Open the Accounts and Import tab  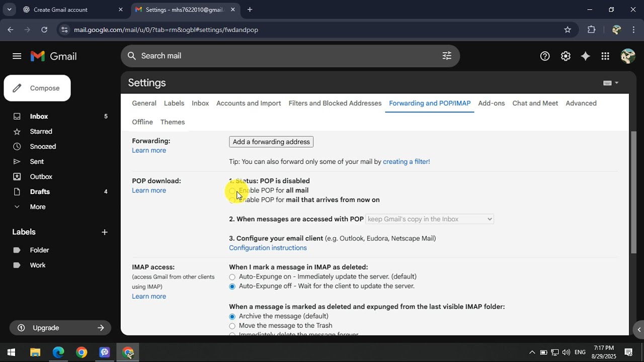point(249,103)
